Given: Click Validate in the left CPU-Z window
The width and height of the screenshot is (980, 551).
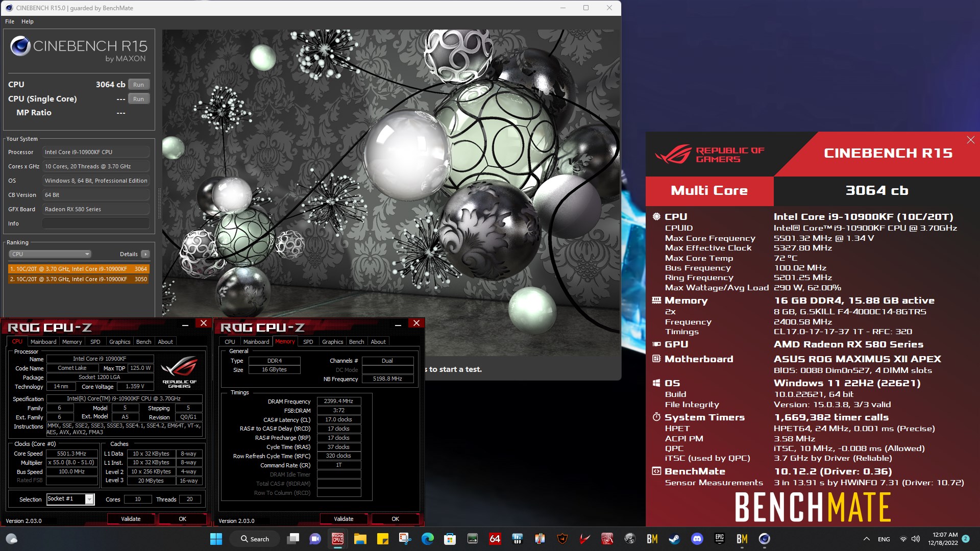Looking at the screenshot, I should point(131,519).
